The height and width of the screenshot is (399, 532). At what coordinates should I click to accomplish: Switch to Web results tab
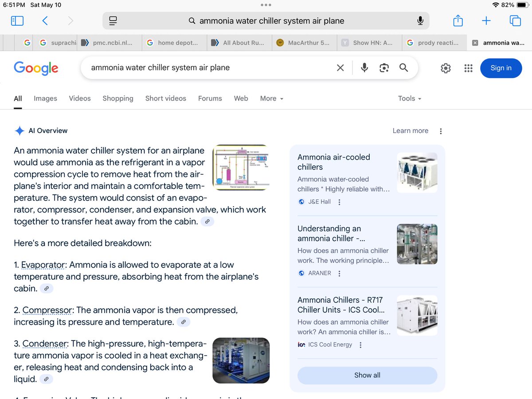241,98
